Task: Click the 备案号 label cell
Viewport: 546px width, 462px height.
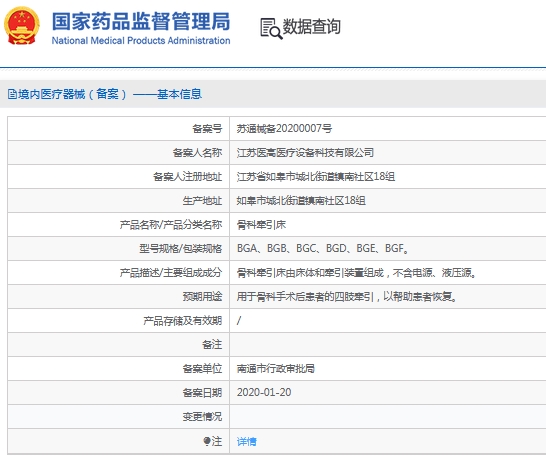Action: pos(118,128)
